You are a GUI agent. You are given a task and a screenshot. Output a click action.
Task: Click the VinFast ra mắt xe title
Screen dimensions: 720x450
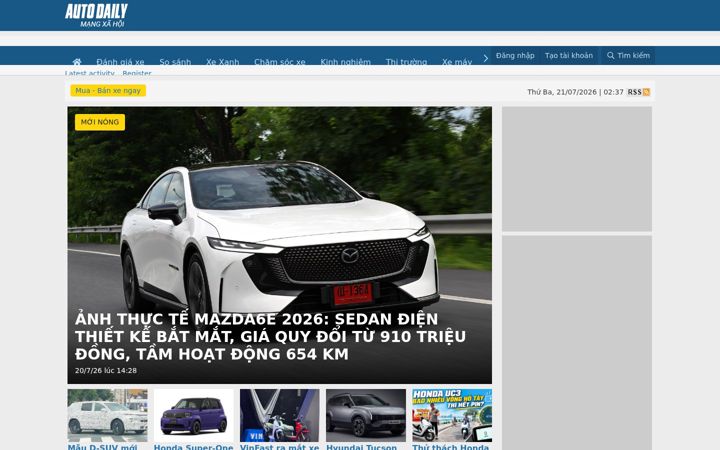tap(280, 447)
